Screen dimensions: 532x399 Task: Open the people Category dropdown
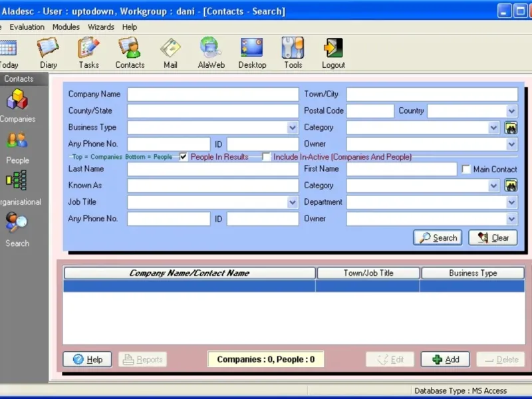point(493,186)
